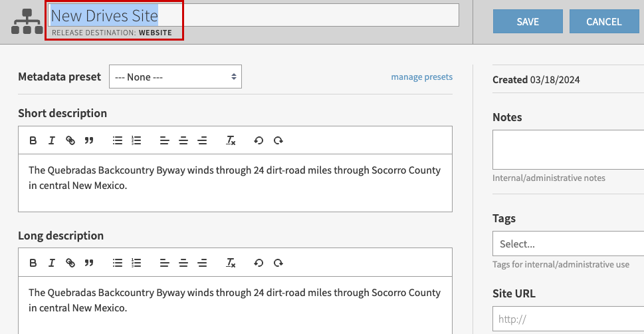This screenshot has height=334, width=644.
Task: Center align text in Long description
Action: point(183,263)
